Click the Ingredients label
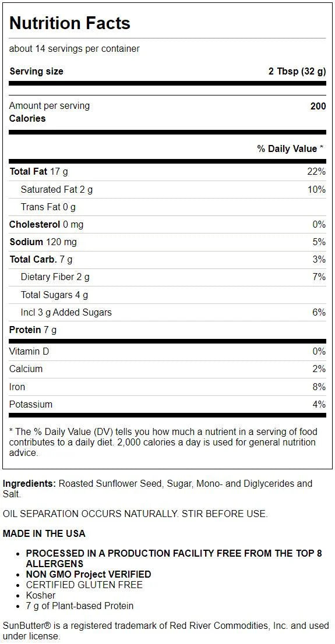 [30, 484]
